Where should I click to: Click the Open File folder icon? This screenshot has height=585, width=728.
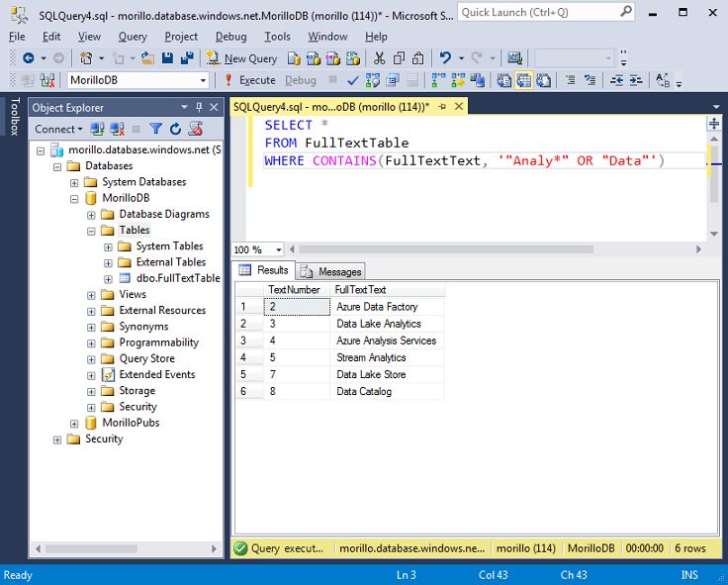(x=147, y=58)
